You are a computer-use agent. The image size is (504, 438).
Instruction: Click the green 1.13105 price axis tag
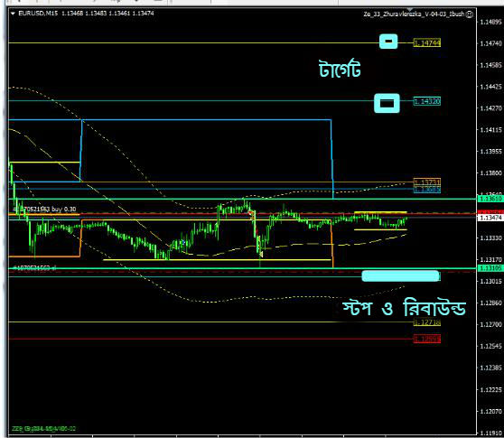click(490, 268)
